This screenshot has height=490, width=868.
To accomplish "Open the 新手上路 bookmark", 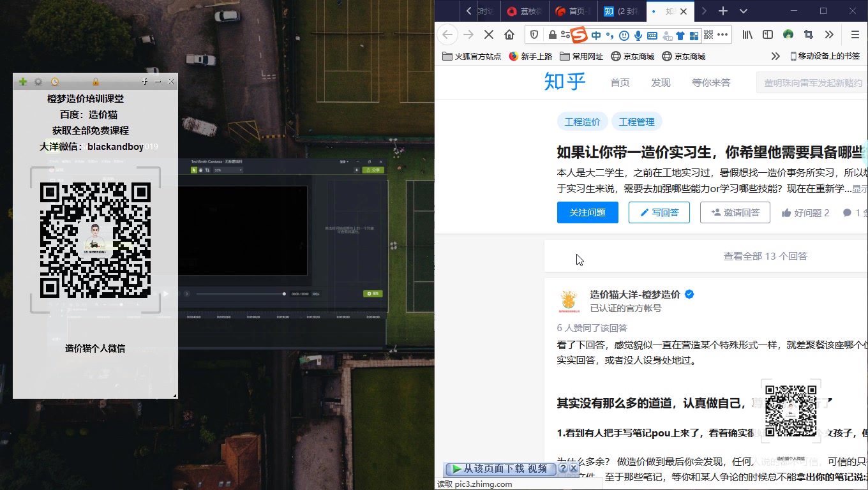I will 531,56.
